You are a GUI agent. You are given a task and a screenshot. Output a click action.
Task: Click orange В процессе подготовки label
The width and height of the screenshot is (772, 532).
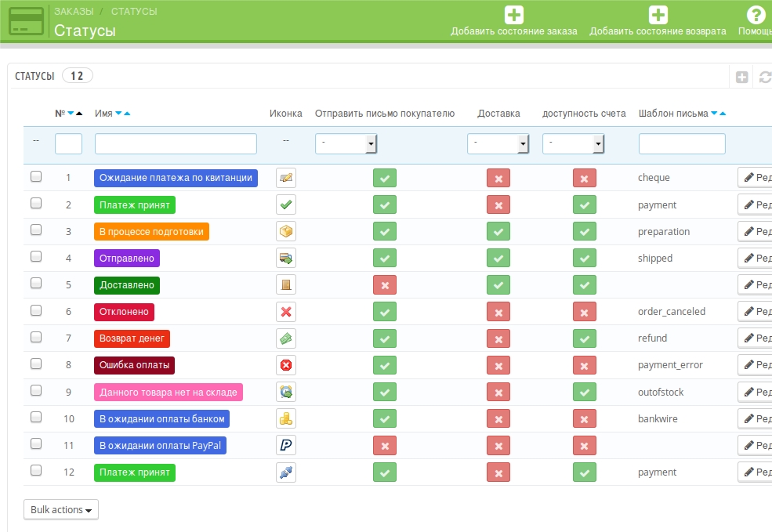pos(151,231)
